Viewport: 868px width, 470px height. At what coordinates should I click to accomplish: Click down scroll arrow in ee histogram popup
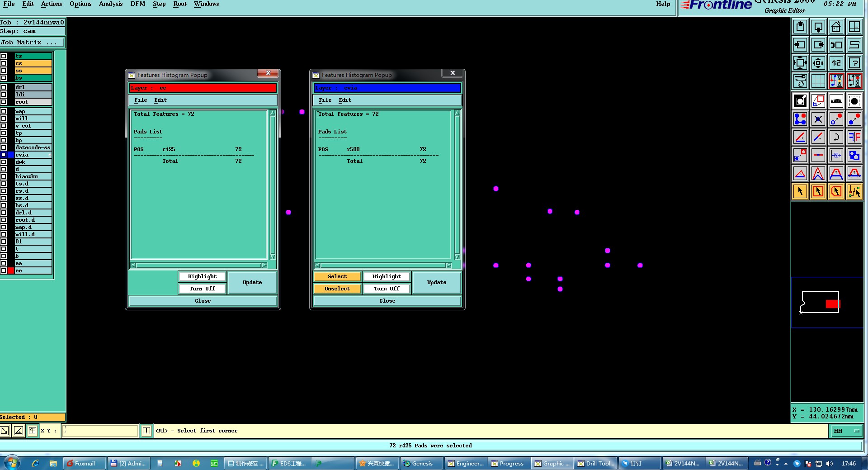273,256
